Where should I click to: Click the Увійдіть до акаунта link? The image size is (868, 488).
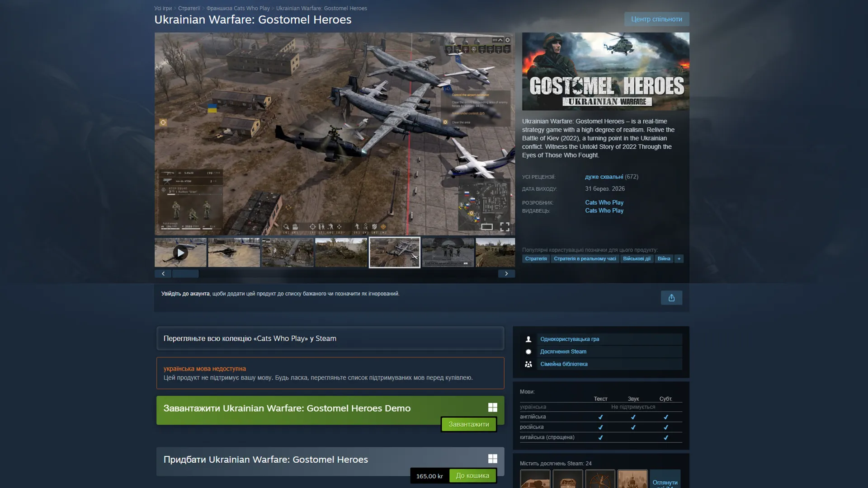(185, 294)
